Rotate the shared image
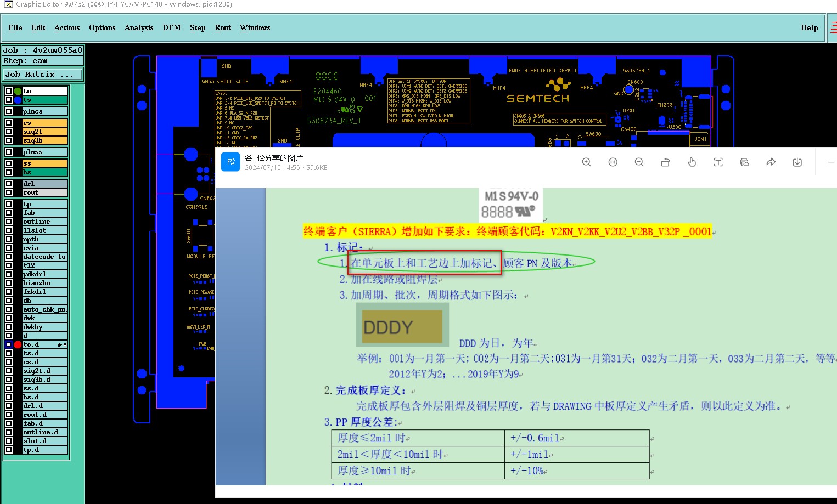The image size is (837, 504). point(665,162)
